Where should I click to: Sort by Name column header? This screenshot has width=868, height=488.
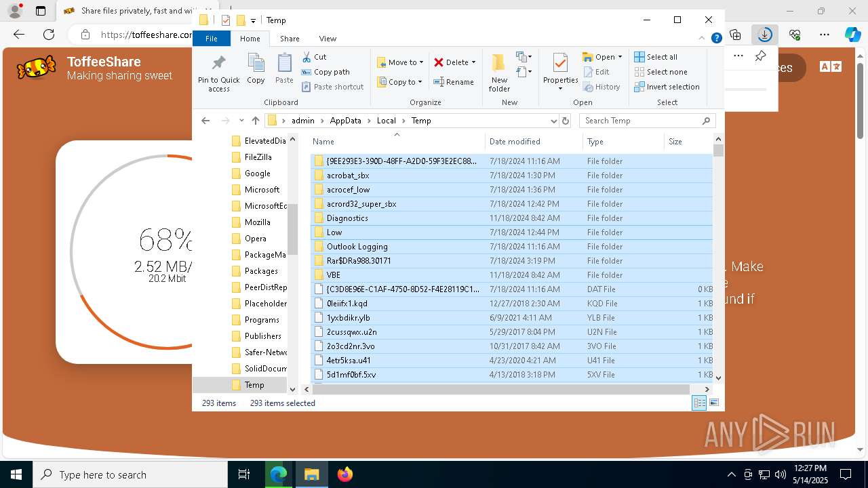(397, 142)
